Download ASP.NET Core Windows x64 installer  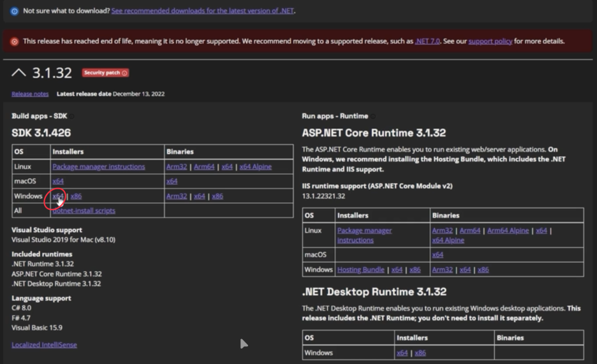(x=397, y=270)
